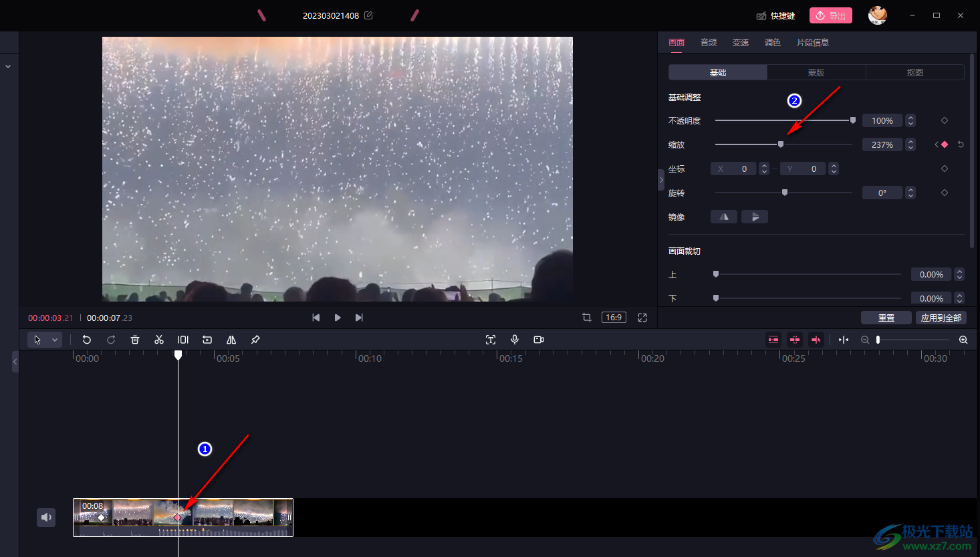980x557 pixels.
Task: Click the rotation 0° value field
Action: tap(882, 193)
